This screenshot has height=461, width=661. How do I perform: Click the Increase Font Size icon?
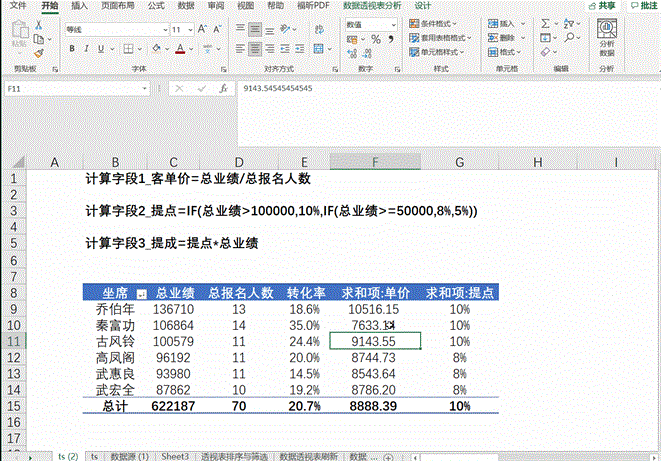tap(202, 30)
